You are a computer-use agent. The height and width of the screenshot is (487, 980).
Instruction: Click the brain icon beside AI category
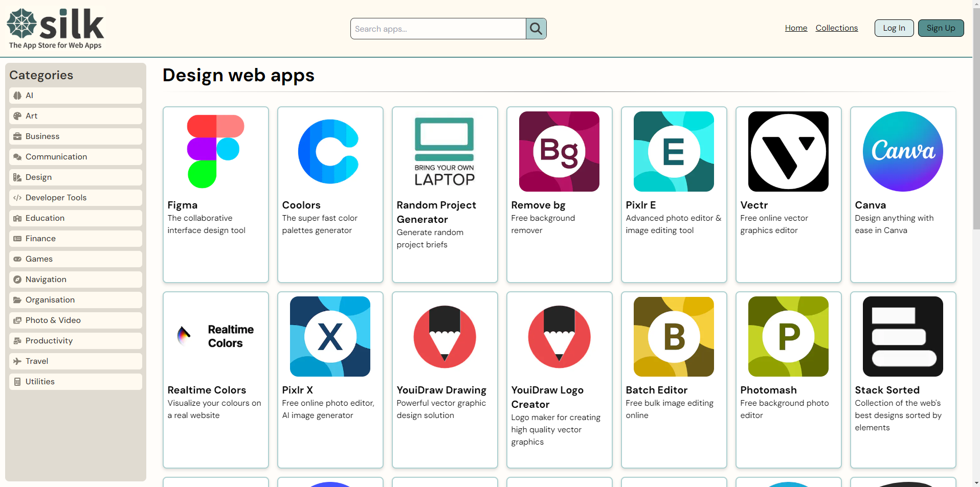17,96
